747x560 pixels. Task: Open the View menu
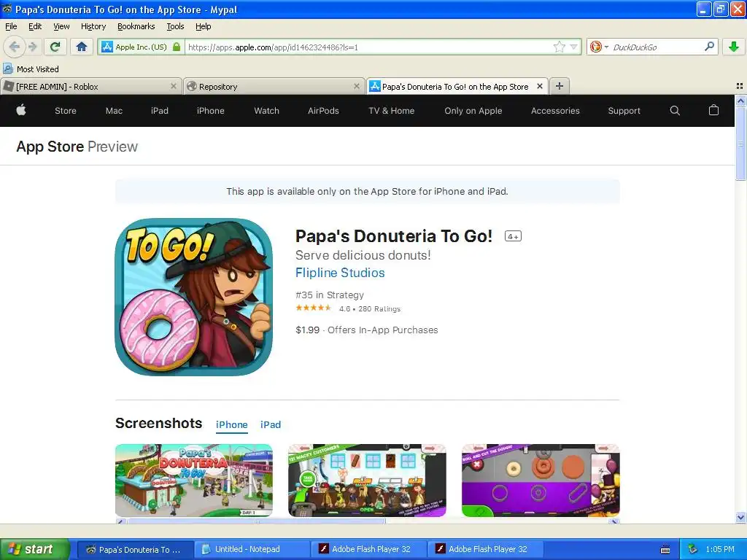point(61,26)
